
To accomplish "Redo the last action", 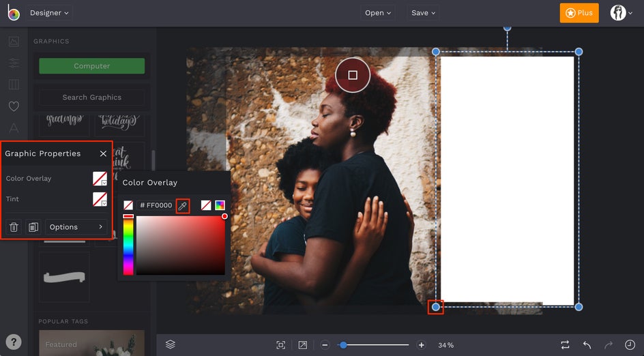I will tap(609, 345).
